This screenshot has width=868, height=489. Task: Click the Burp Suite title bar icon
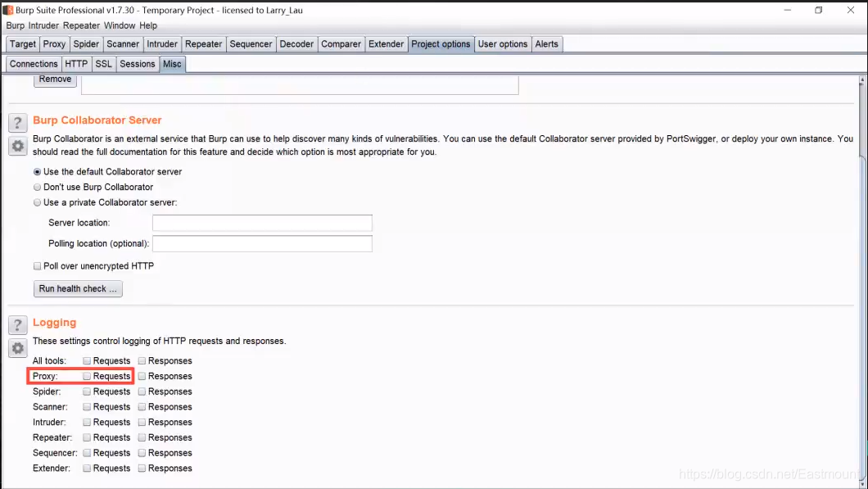(8, 10)
